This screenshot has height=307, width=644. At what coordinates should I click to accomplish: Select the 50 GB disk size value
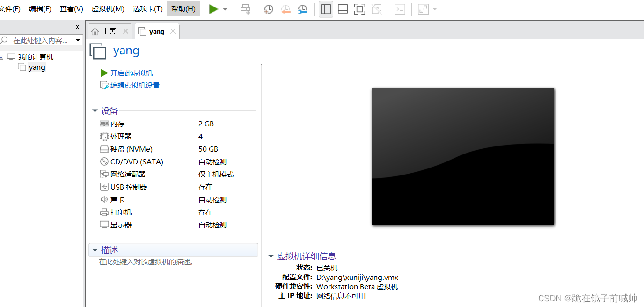coord(208,149)
